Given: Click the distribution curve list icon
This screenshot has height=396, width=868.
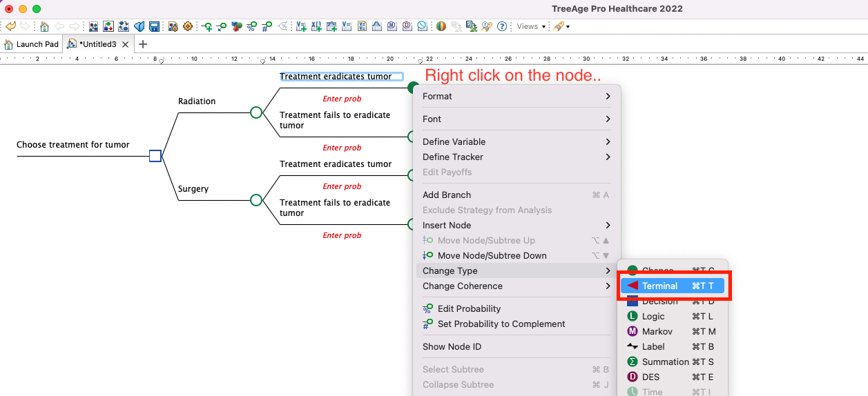Looking at the screenshot, I should [376, 27].
